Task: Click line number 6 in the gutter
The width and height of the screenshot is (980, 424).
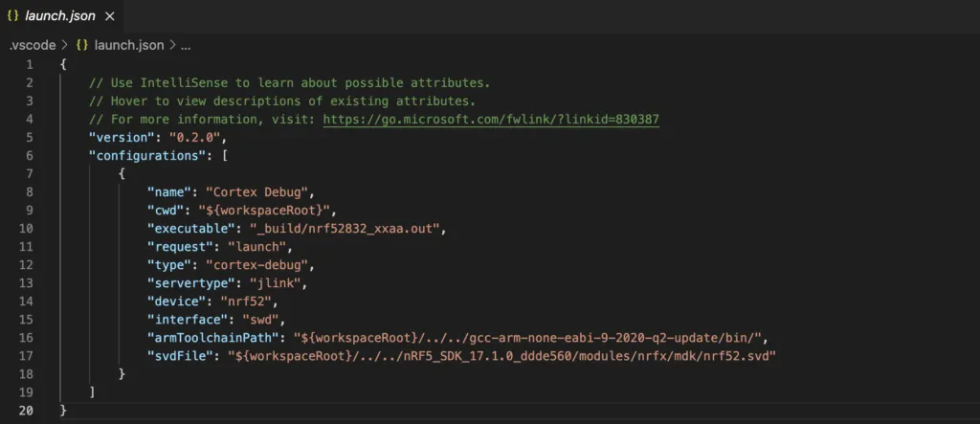Action: click(x=30, y=155)
